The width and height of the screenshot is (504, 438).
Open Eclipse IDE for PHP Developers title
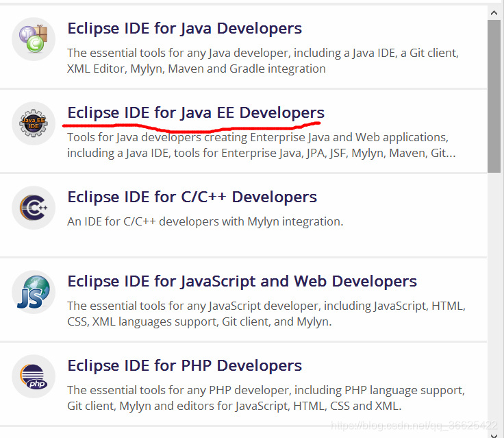tap(184, 365)
